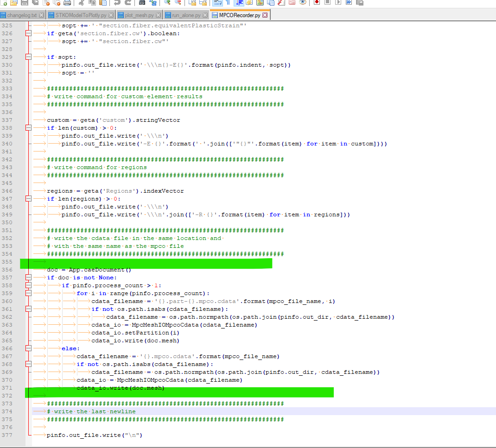Close the changelog.txt tab
496x448 pixels.
pos(41,15)
